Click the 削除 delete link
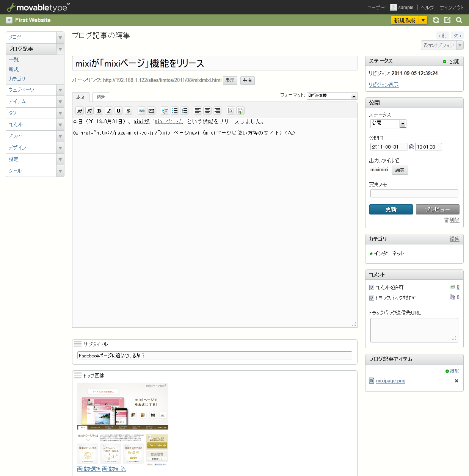This screenshot has height=476, width=469. pyautogui.click(x=452, y=220)
